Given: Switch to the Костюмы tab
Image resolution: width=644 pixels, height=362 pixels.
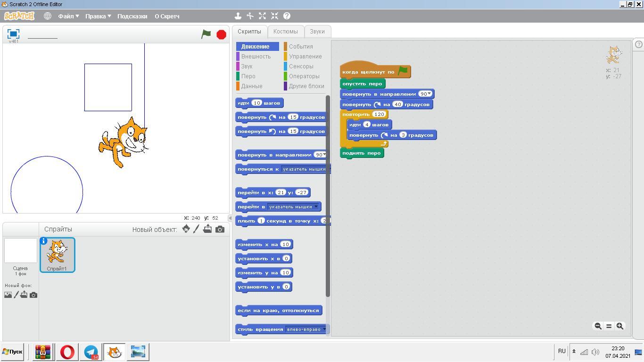Looking at the screenshot, I should (285, 32).
